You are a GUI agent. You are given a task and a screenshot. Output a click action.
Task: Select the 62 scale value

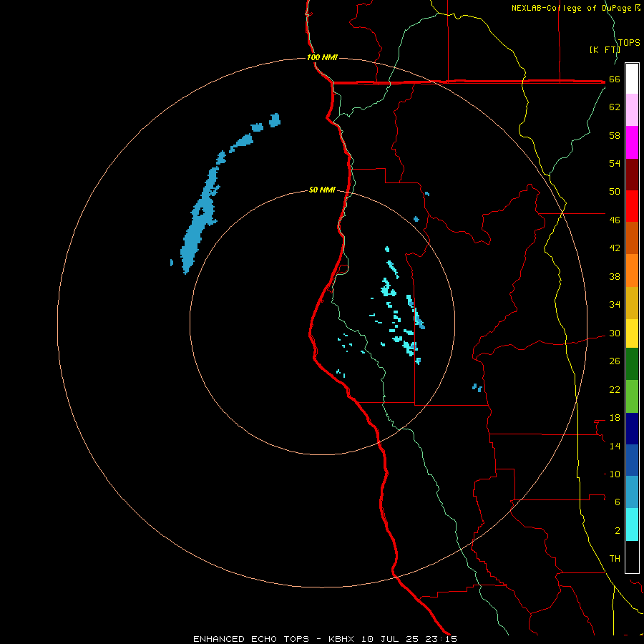tap(615, 107)
